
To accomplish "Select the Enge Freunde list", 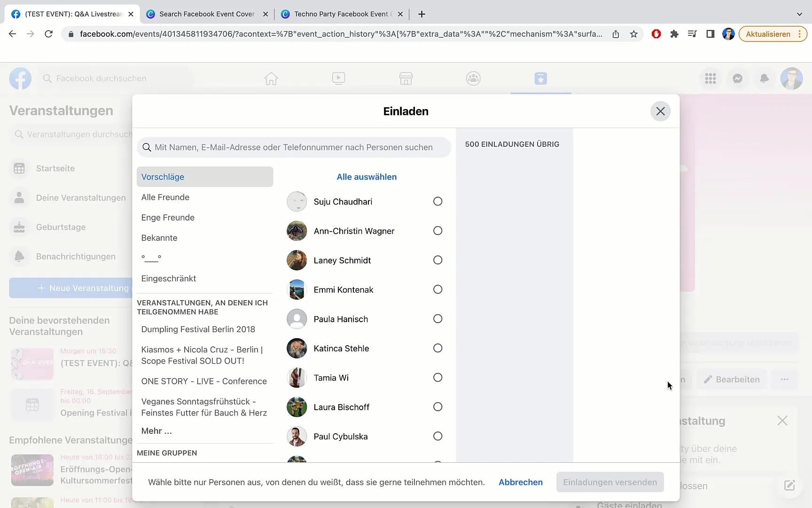I will tap(205, 217).
